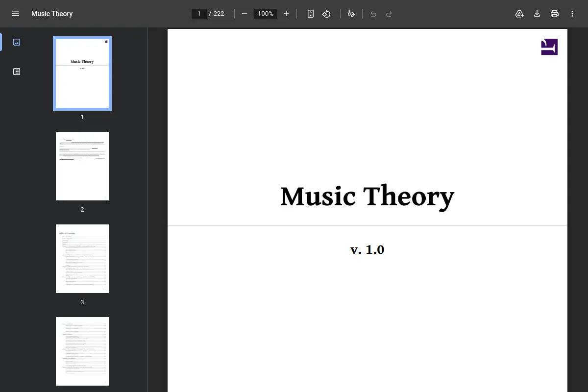Click the fit to page icon
Viewport: 588px width, 392px height.
[311, 14]
